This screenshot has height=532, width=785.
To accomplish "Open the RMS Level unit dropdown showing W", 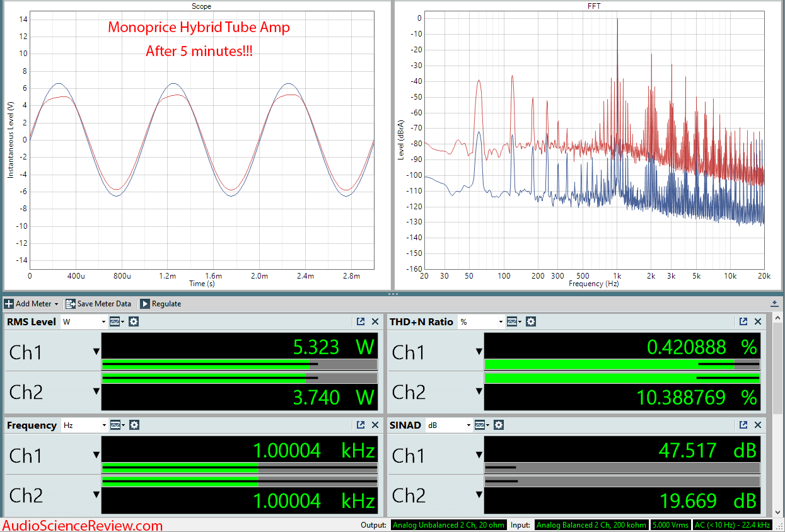I will pos(84,321).
